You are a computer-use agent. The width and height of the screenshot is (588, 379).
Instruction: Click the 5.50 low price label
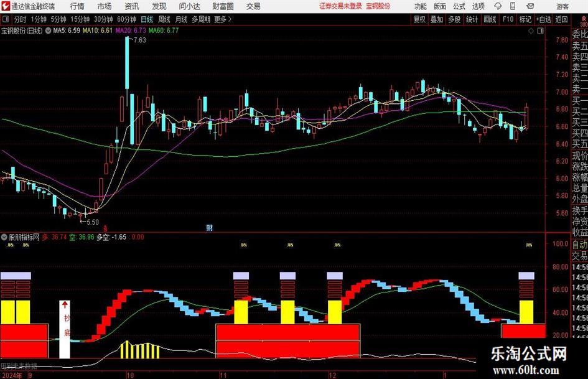pyautogui.click(x=92, y=222)
